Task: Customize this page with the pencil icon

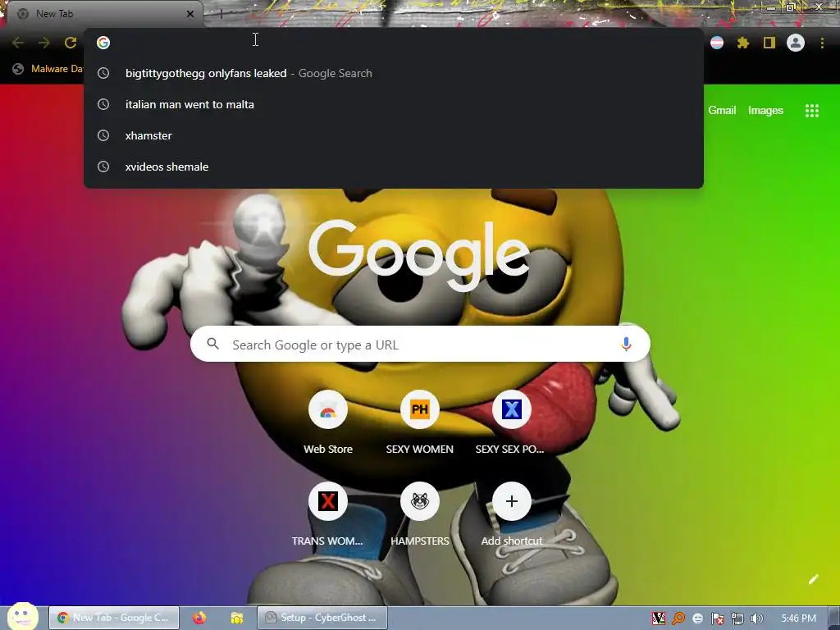Action: coord(813,579)
